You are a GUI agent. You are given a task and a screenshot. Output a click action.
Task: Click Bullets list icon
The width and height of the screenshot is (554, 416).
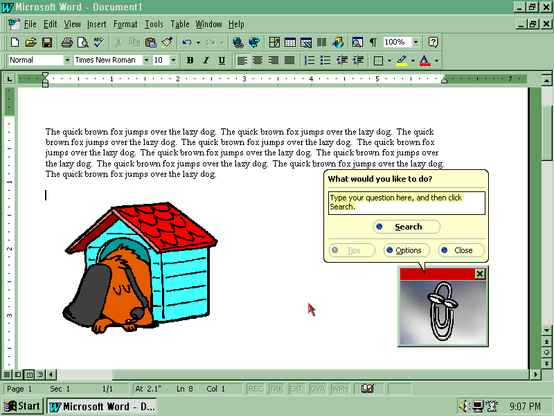pos(325,60)
